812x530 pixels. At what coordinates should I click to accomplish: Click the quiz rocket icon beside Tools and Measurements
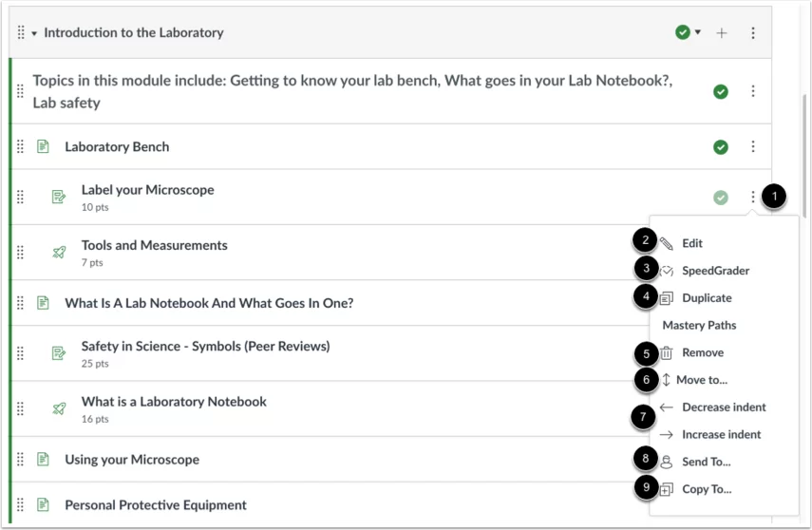(59, 253)
